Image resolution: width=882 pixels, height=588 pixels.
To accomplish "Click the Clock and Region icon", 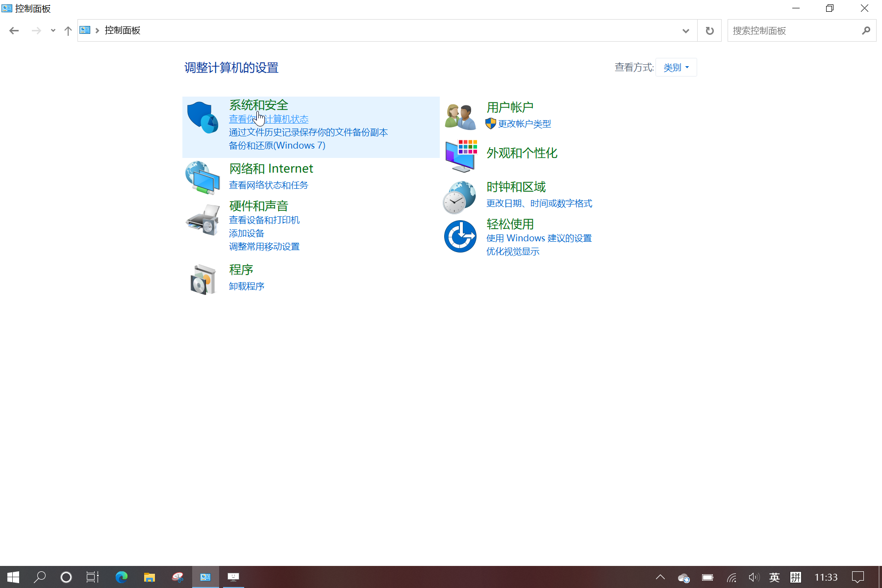I will (x=459, y=197).
